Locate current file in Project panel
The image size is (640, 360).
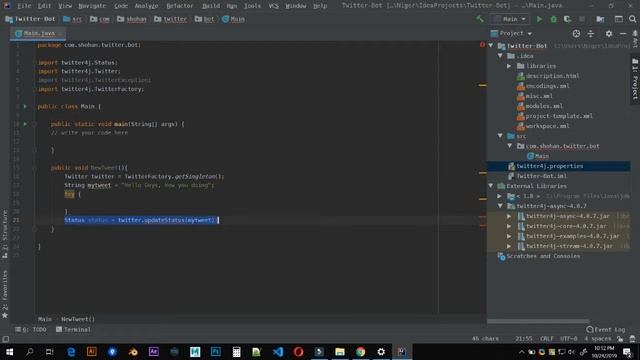576,33
